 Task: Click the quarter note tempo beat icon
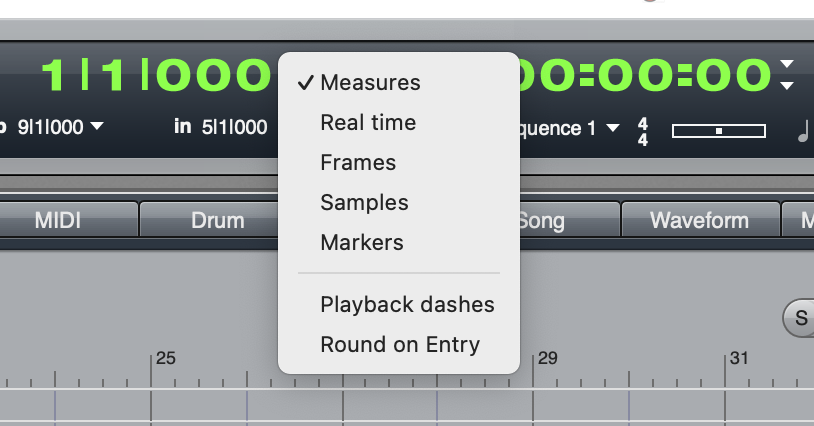(803, 131)
